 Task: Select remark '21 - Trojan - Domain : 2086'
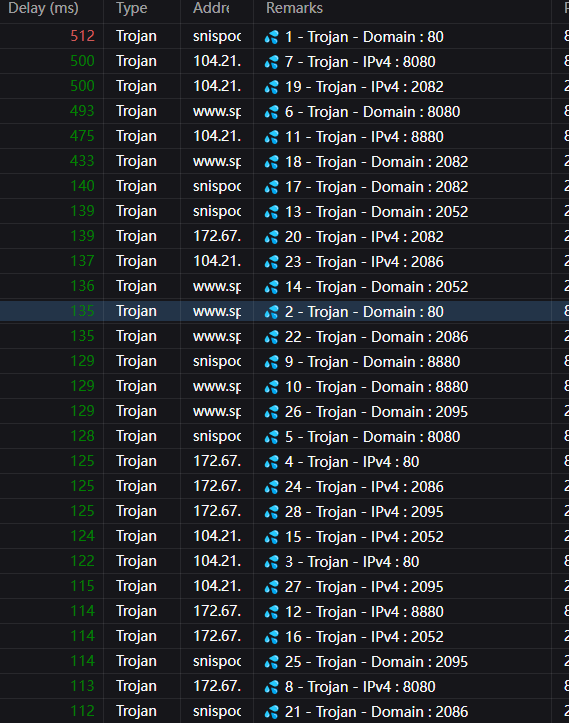pos(376,712)
